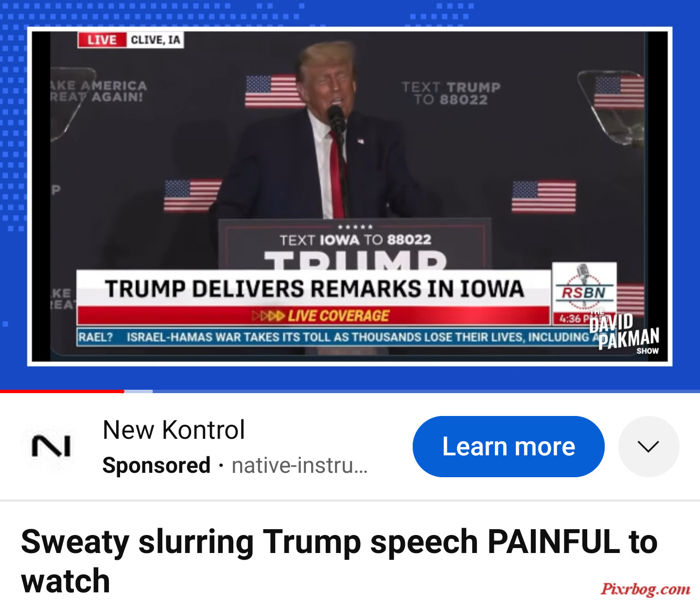Click the CLIVE, IA location tag

[x=155, y=40]
